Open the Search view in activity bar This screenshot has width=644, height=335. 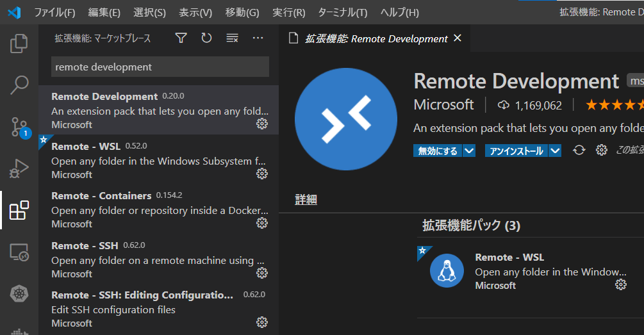tap(19, 85)
